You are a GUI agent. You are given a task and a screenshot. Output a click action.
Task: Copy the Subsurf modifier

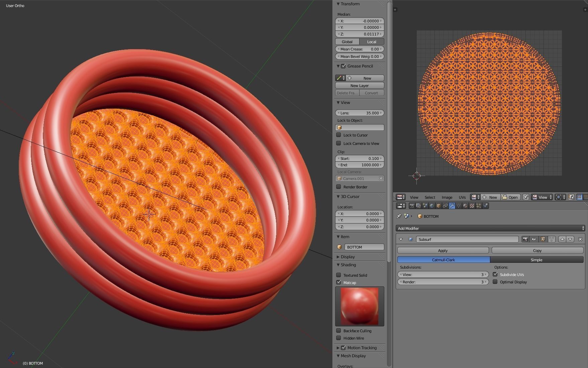click(537, 250)
